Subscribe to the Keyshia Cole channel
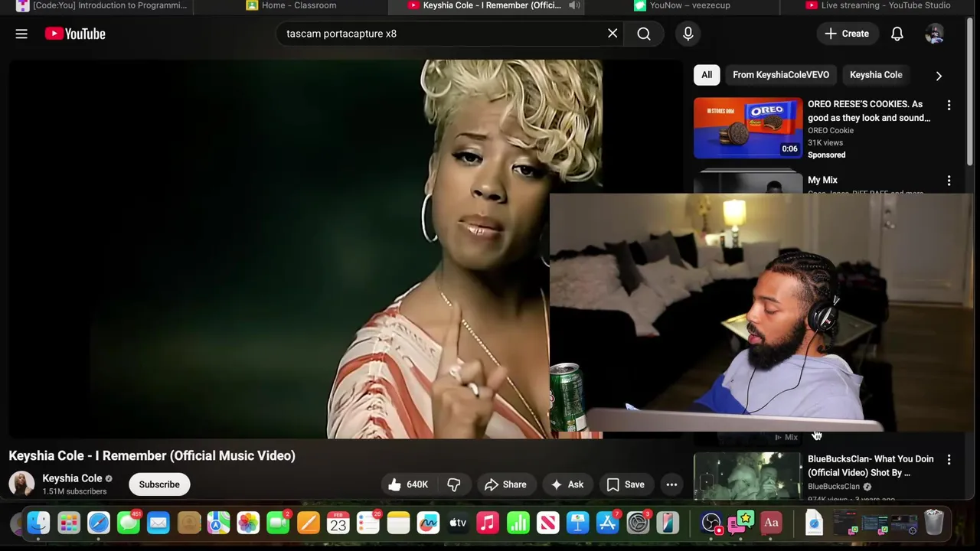Screen dimensions: 980x551 click(159, 484)
